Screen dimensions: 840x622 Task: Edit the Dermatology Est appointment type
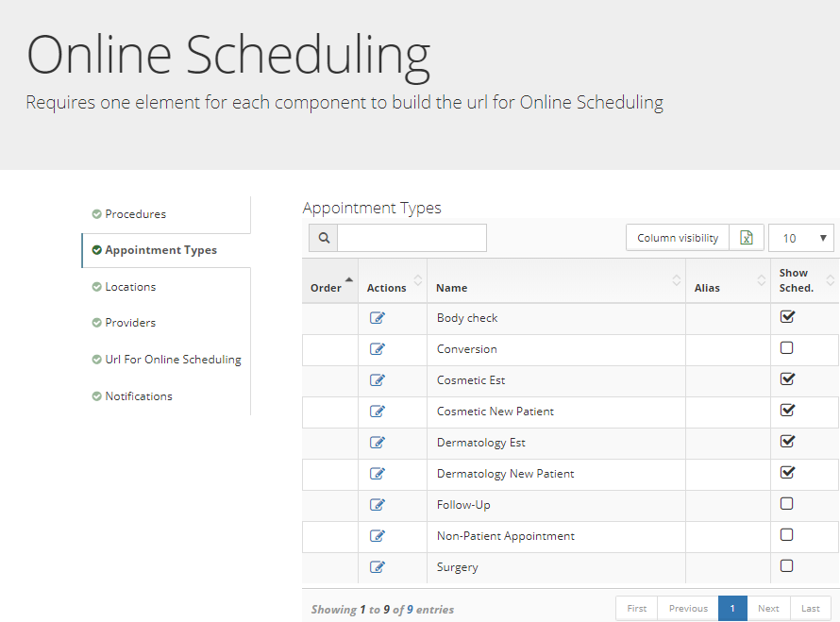pyautogui.click(x=378, y=442)
